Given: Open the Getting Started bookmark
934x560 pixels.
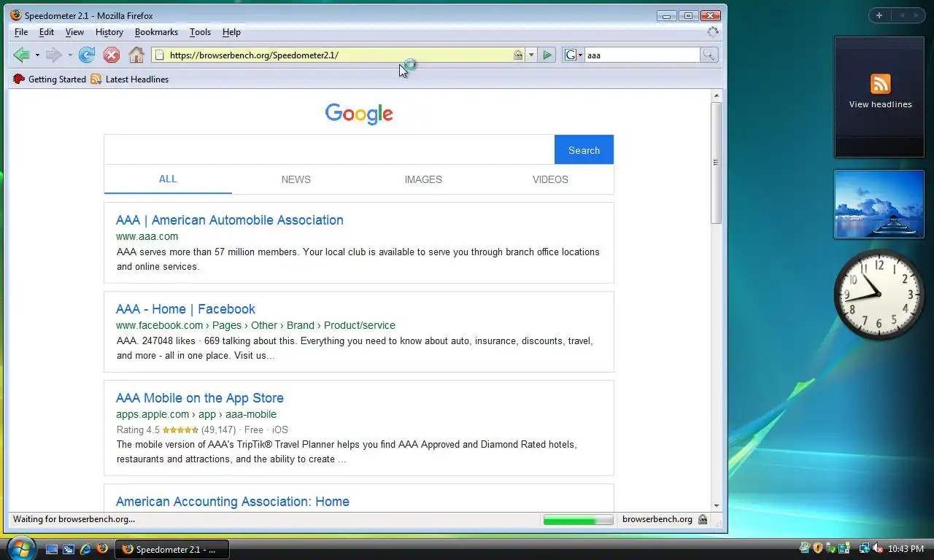Looking at the screenshot, I should click(x=50, y=79).
